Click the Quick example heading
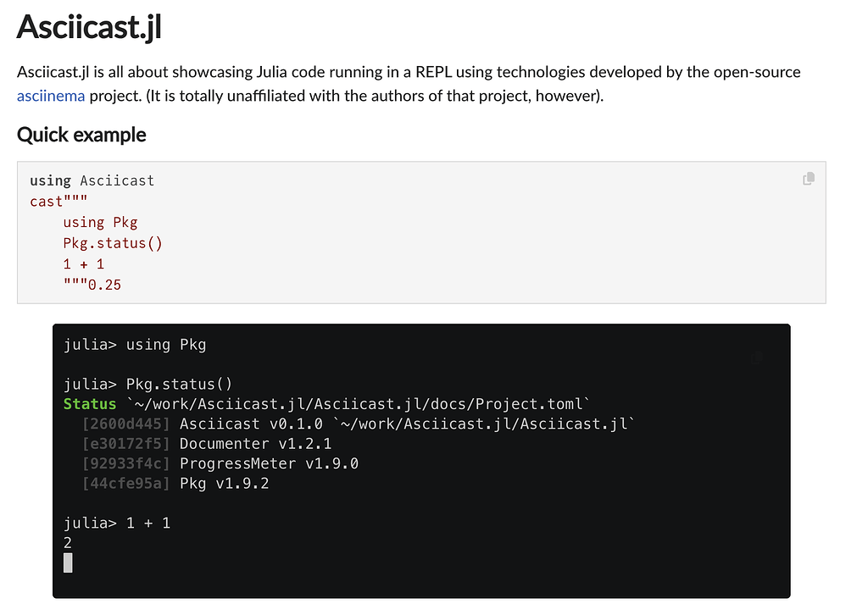The height and width of the screenshot is (615, 868). pyautogui.click(x=81, y=135)
